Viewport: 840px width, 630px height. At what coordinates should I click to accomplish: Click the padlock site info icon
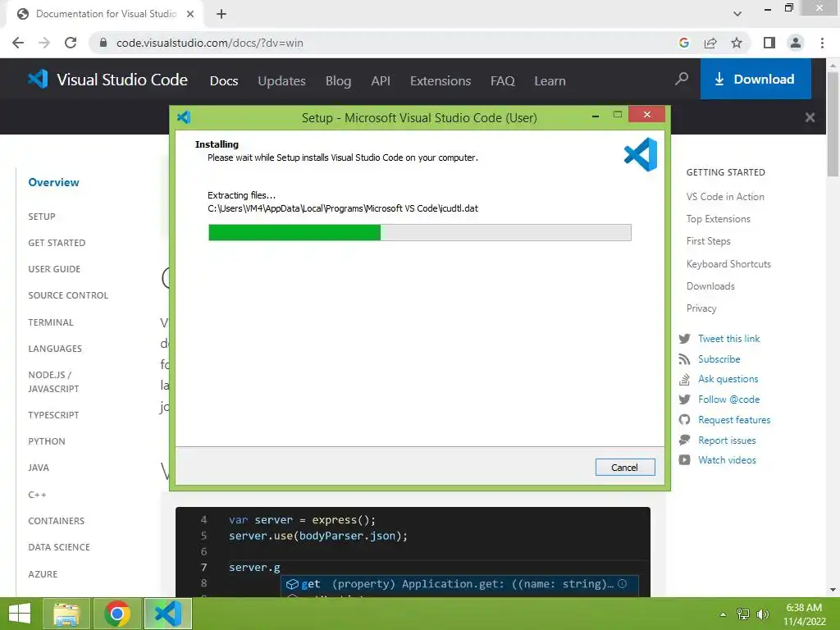point(103,43)
